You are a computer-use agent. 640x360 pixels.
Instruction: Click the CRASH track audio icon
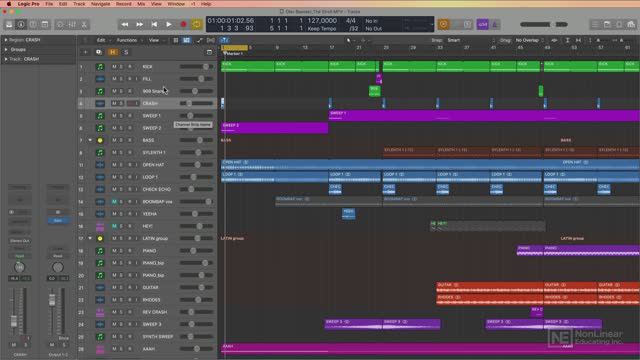(100, 103)
